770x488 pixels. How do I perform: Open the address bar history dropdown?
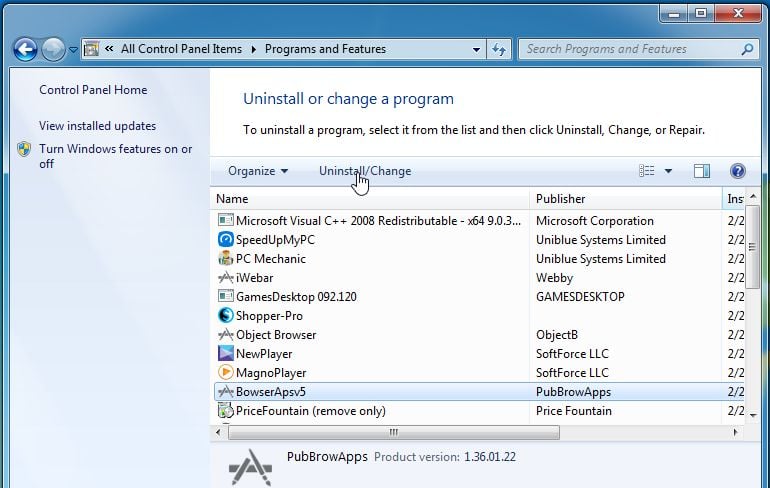click(476, 50)
